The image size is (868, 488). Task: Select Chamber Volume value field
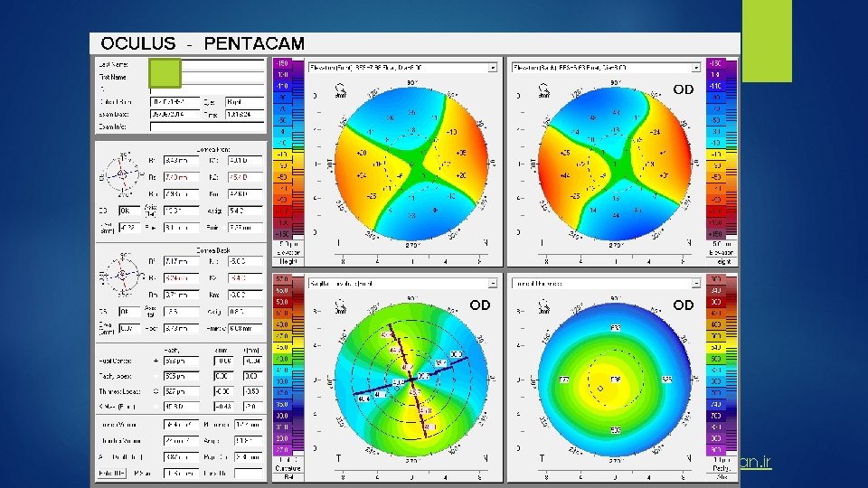(181, 441)
